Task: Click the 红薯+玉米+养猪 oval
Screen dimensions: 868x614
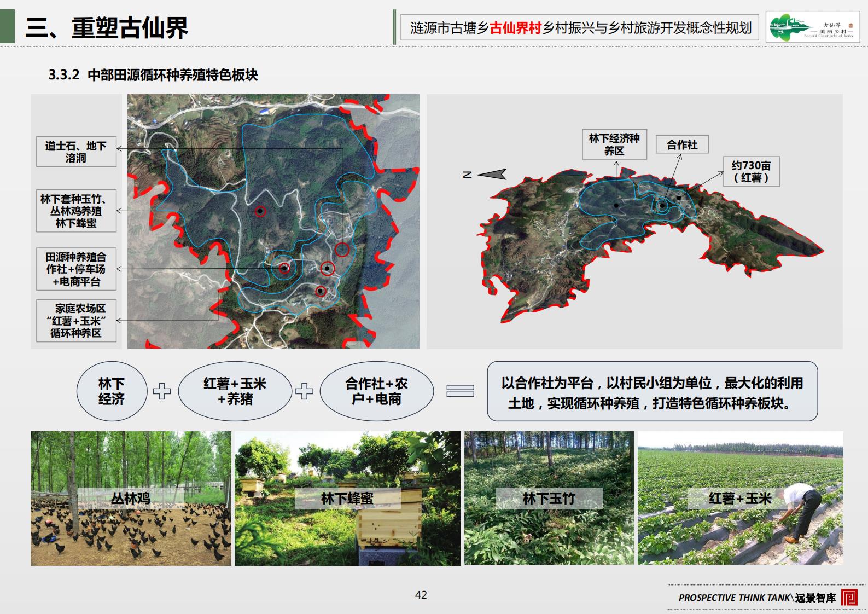Action: [235, 391]
